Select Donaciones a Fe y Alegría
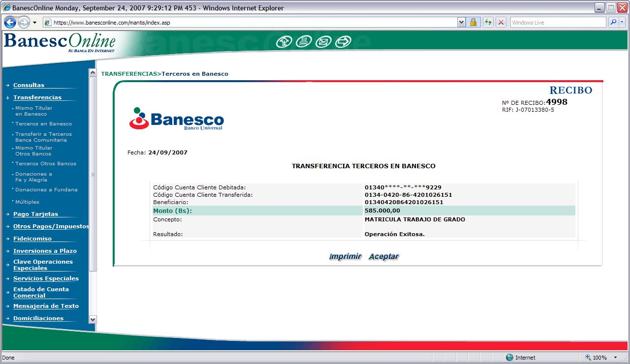Image resolution: width=630 pixels, height=364 pixels. (x=33, y=177)
